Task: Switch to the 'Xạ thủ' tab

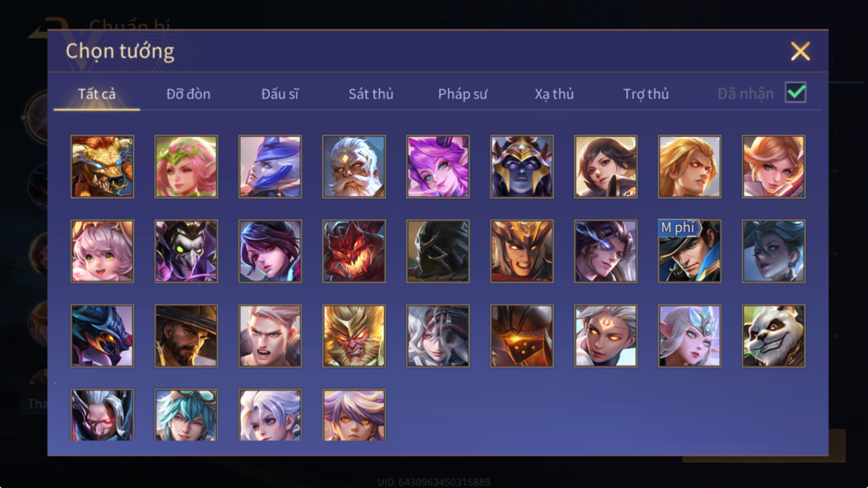Action: [x=554, y=94]
